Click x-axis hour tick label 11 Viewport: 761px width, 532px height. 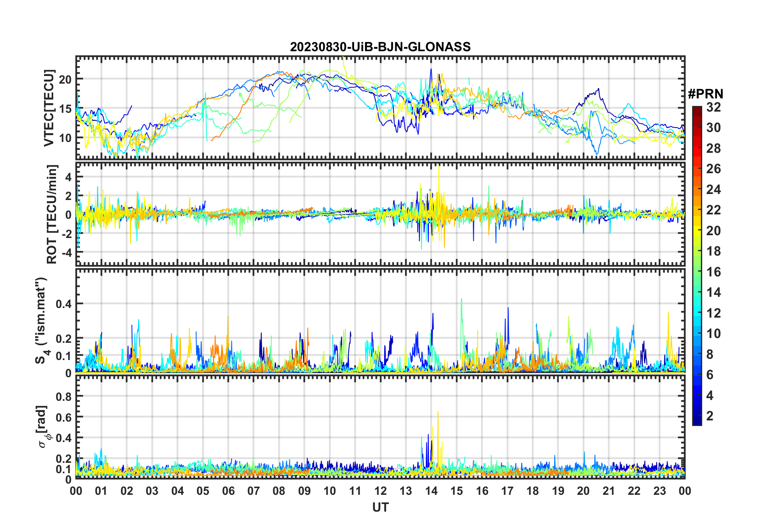point(355,491)
